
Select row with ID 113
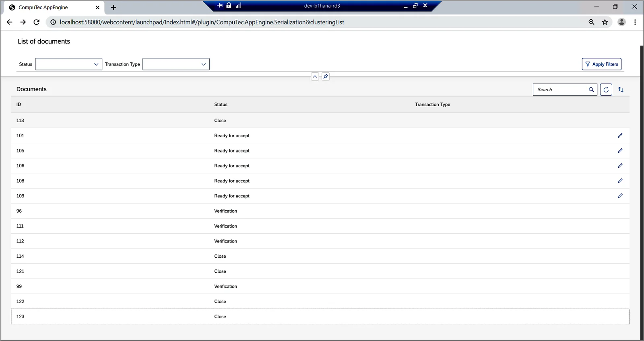(x=320, y=121)
